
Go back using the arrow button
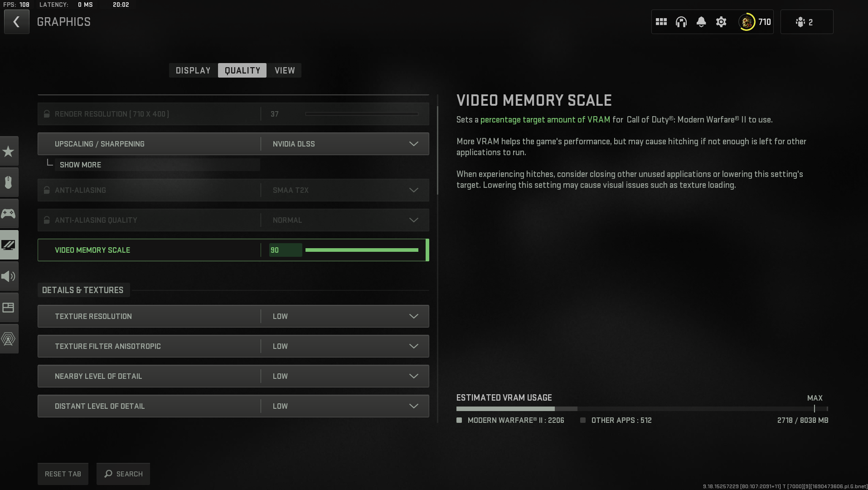(17, 22)
